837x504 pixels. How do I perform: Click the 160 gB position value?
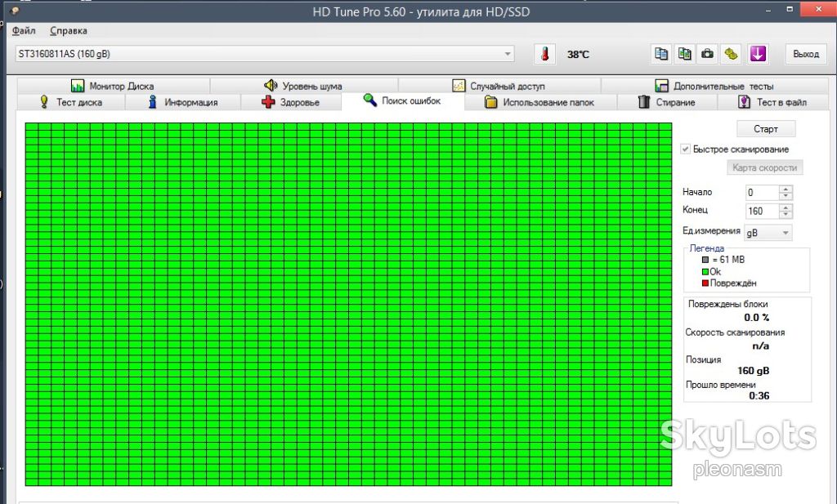point(753,371)
